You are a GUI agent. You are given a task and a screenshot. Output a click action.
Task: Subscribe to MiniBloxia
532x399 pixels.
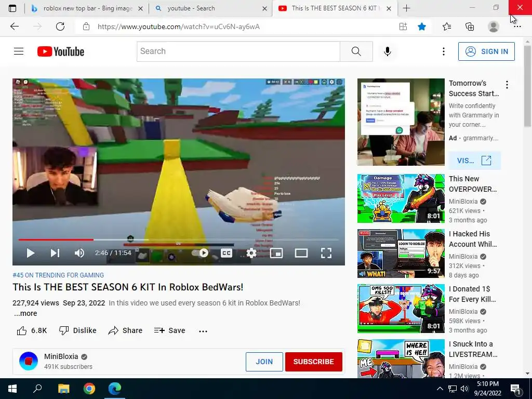(x=313, y=362)
